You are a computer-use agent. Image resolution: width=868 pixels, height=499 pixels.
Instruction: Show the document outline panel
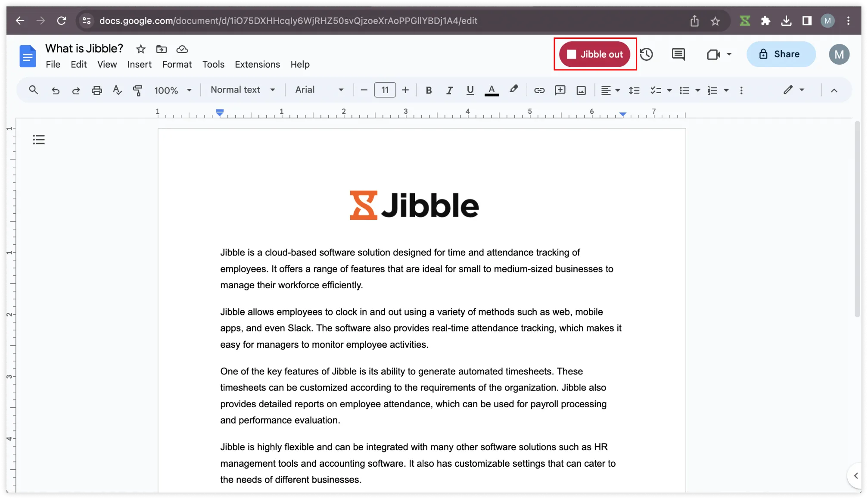(38, 139)
